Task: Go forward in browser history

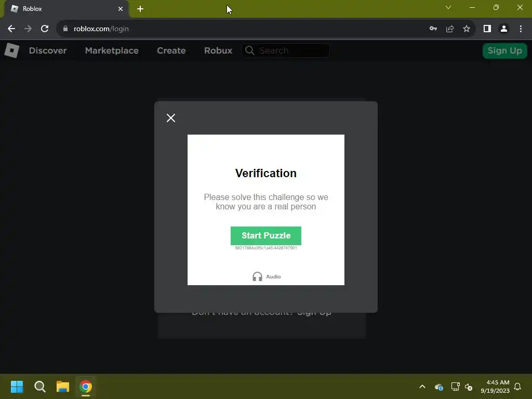Action: coord(28,29)
